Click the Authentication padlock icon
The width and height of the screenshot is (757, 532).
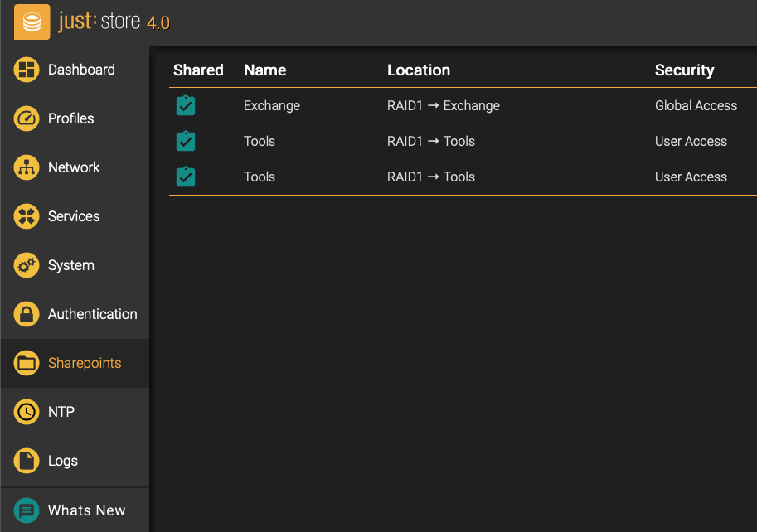pos(27,314)
